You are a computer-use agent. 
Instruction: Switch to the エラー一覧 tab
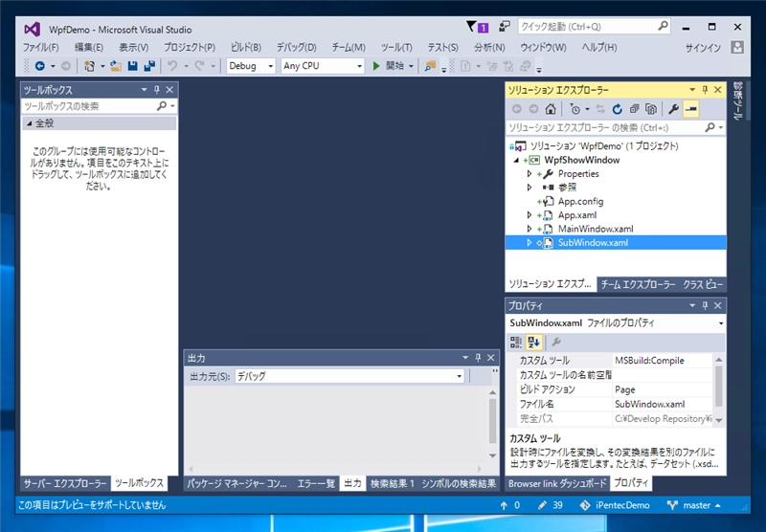pos(316,483)
